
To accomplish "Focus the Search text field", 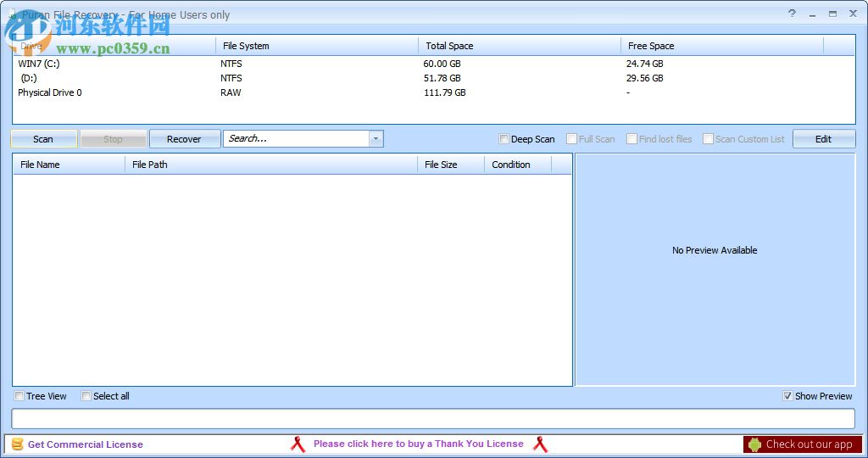I will click(x=296, y=138).
